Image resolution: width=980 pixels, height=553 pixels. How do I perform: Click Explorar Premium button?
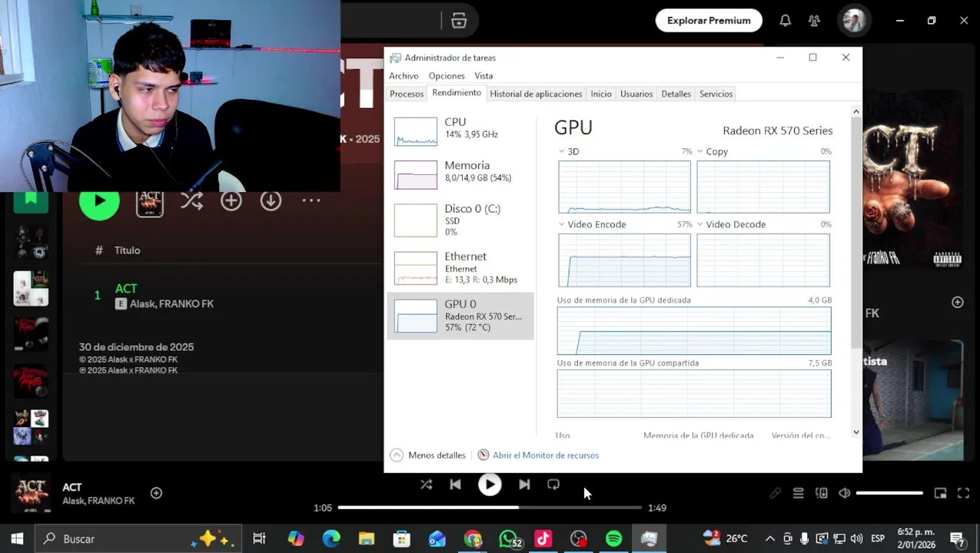709,21
